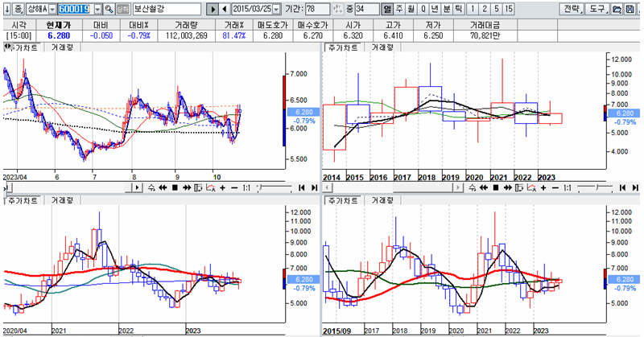
Task: Switch to 주 (weekly) period
Action: tap(399, 9)
